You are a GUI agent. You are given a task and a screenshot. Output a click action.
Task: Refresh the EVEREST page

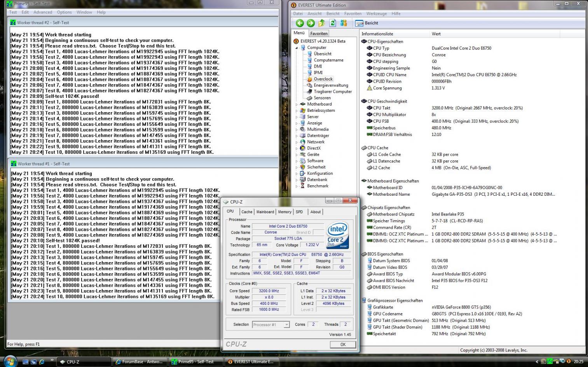[x=333, y=23]
